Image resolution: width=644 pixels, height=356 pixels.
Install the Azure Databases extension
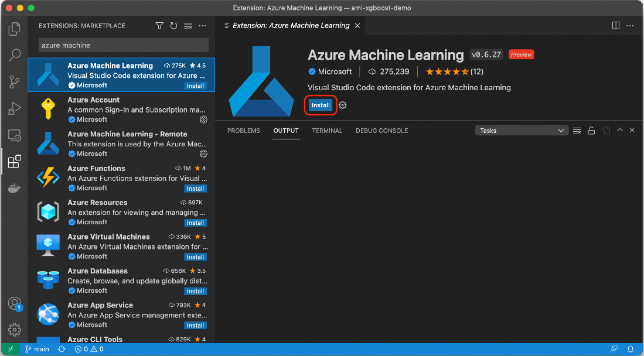[196, 291]
